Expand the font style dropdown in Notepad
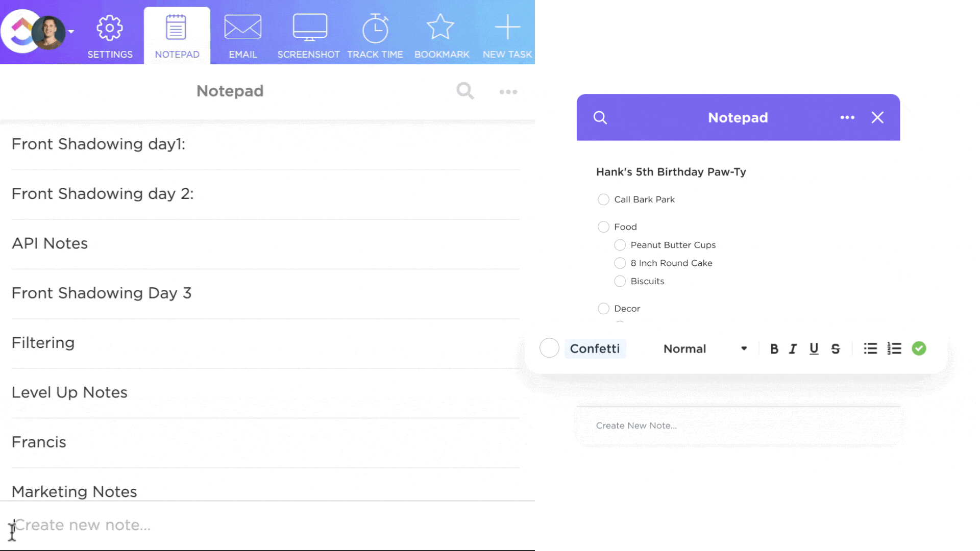The width and height of the screenshot is (980, 551). 704,348
